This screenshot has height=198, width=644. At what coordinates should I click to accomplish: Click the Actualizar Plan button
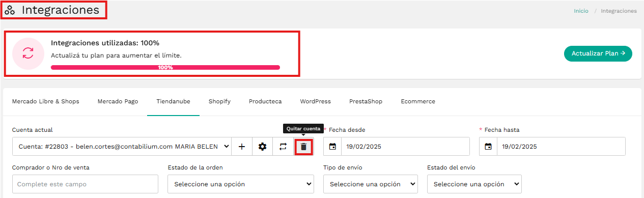(x=598, y=53)
